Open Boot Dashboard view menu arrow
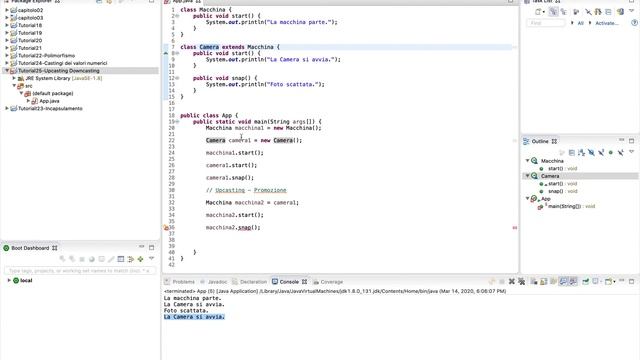The width and height of the screenshot is (640, 360). click(x=151, y=258)
